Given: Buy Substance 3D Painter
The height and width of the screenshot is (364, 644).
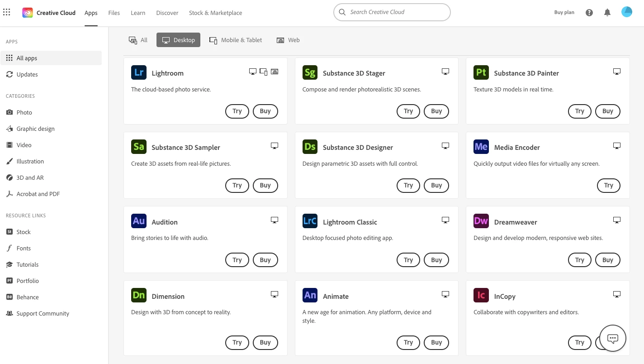Looking at the screenshot, I should click(x=608, y=111).
